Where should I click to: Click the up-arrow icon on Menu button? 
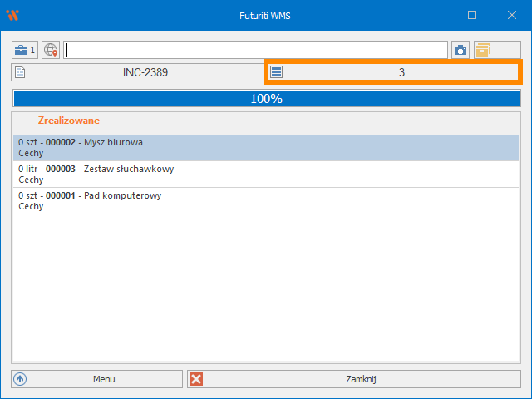pos(21,379)
